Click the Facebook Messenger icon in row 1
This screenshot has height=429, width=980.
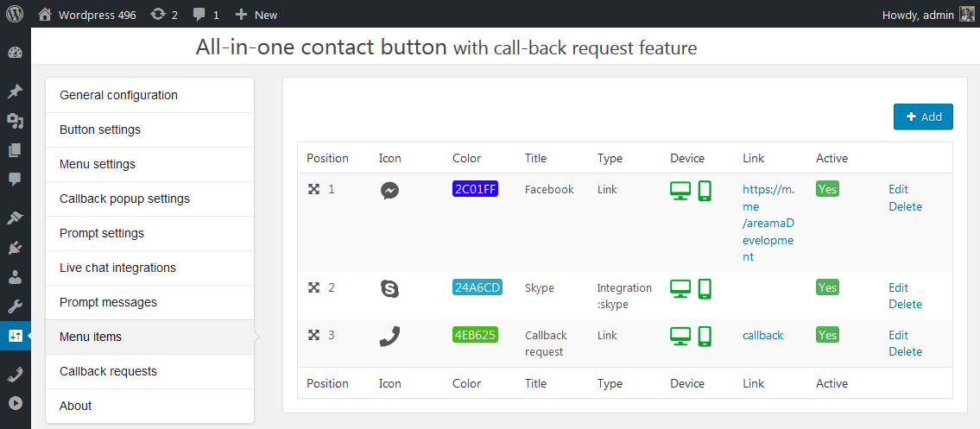389,191
